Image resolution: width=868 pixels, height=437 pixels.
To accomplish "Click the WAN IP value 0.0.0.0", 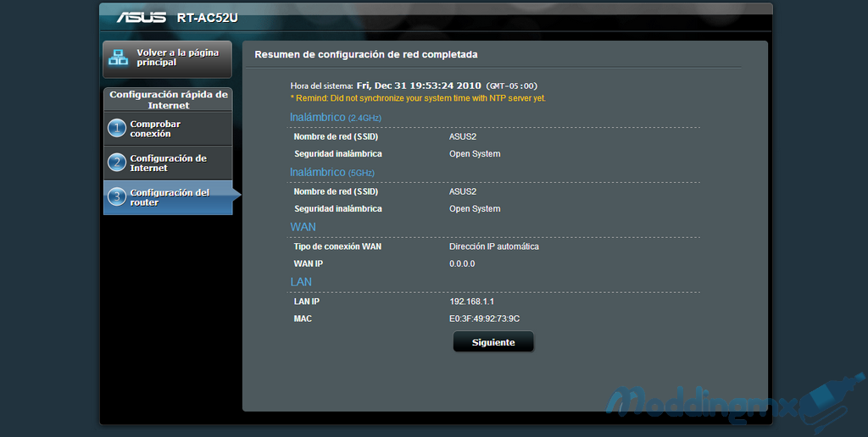I will point(462,263).
